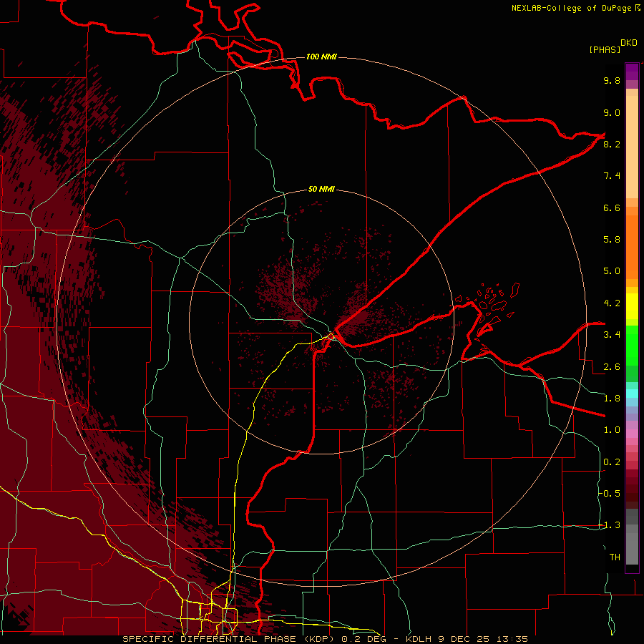Click the 7.4 scale value
The height and width of the screenshot is (644, 644).
612,176
